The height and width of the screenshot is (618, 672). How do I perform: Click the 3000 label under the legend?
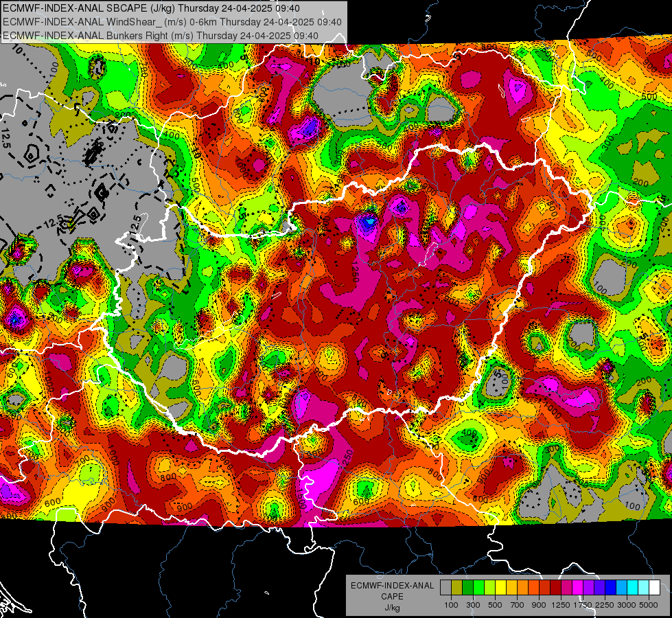[626, 605]
